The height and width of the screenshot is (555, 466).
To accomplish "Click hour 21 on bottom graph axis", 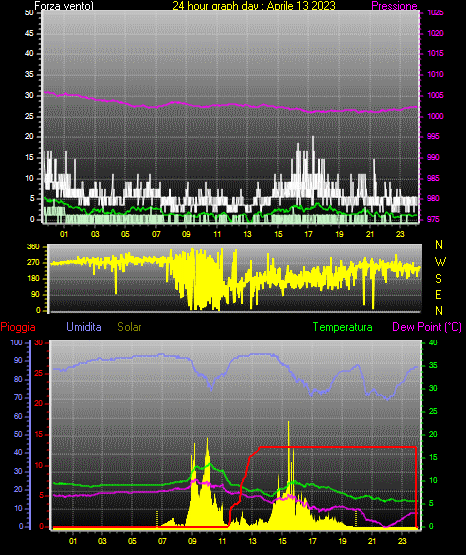I will [372, 541].
